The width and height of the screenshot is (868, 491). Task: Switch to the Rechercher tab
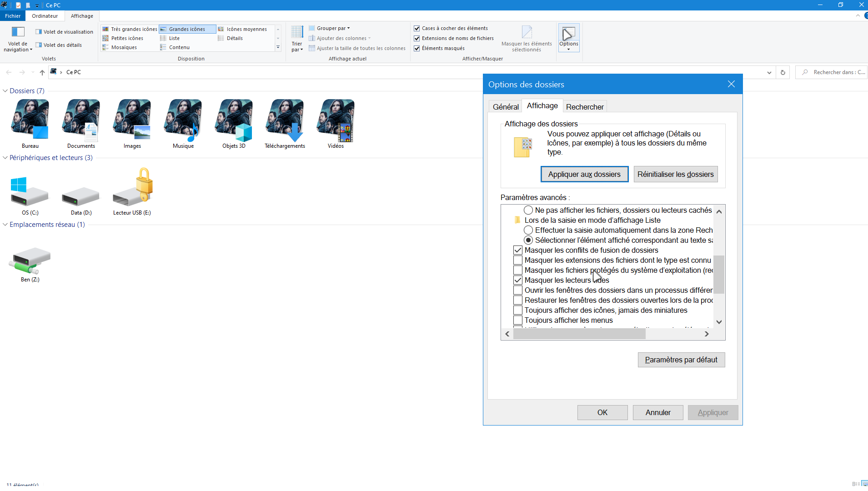point(584,107)
